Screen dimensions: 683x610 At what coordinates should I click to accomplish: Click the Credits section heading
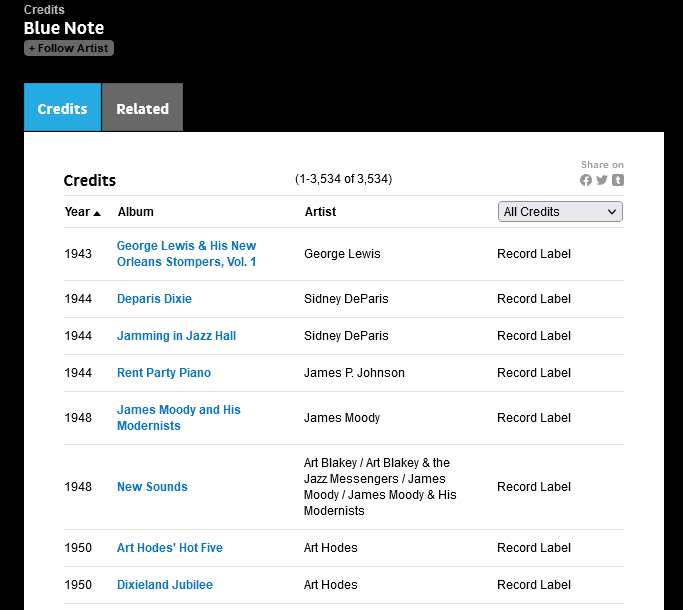tap(90, 181)
